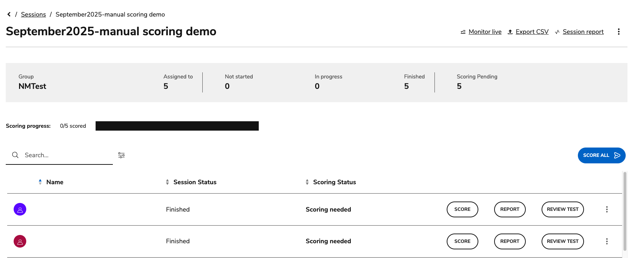
Task: Click the search magnifier icon
Action: point(15,155)
